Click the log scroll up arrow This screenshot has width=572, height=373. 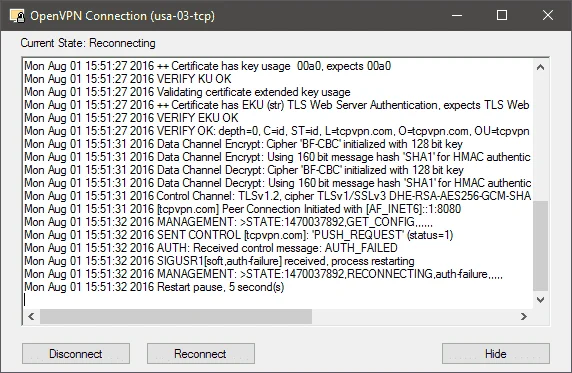coord(541,67)
